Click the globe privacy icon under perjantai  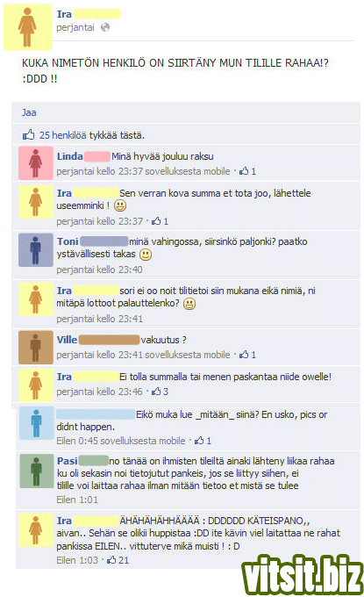105,27
